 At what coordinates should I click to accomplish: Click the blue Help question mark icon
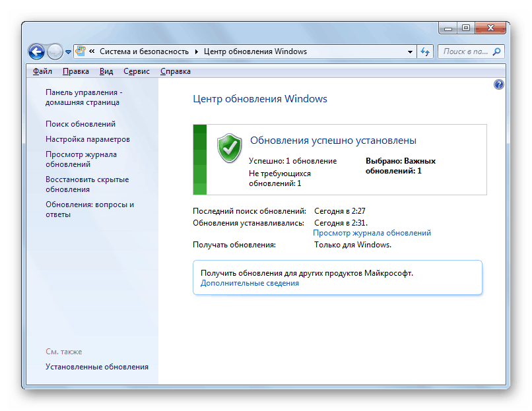[x=498, y=84]
